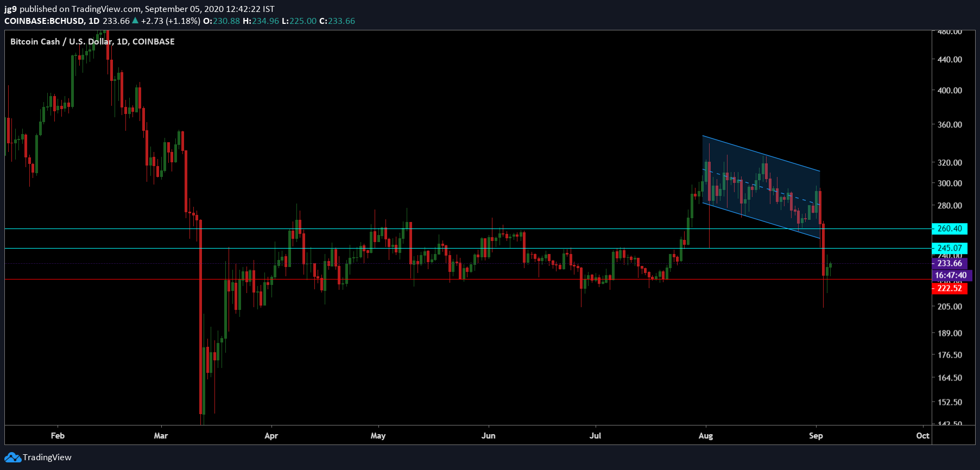Image resolution: width=980 pixels, height=470 pixels.
Task: Click the 152.50 price axis value
Action: click(950, 402)
